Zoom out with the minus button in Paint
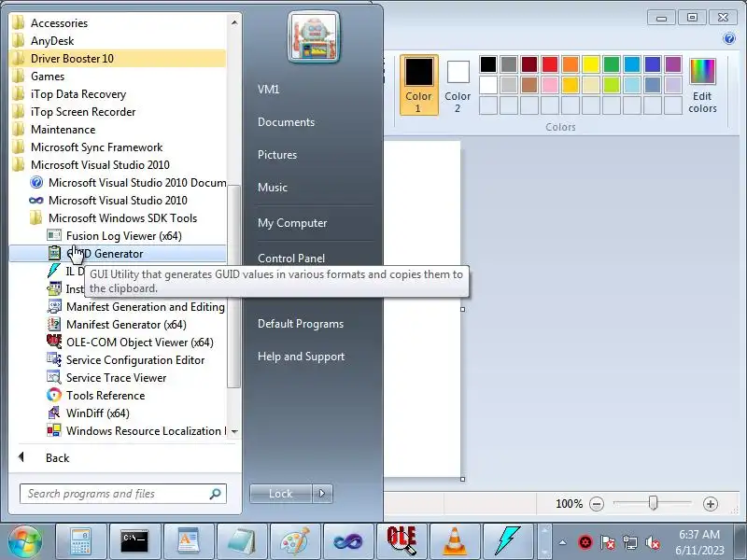This screenshot has width=747, height=560. tap(597, 504)
